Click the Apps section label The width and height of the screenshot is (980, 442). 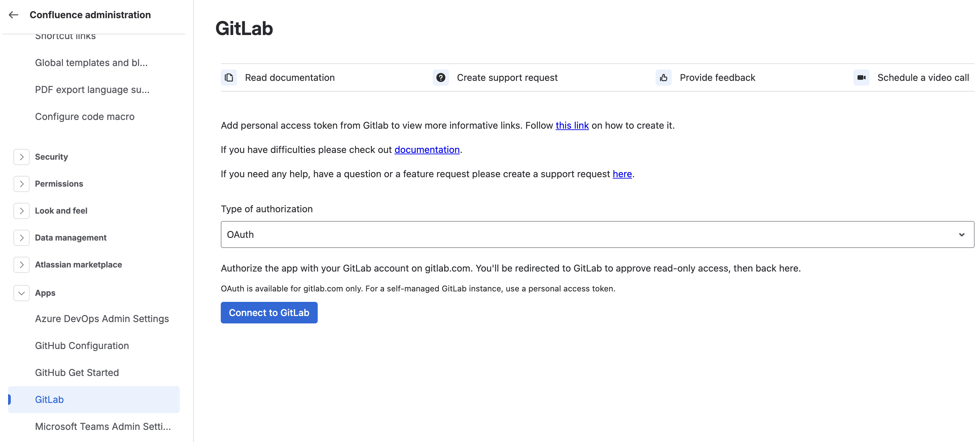(45, 293)
